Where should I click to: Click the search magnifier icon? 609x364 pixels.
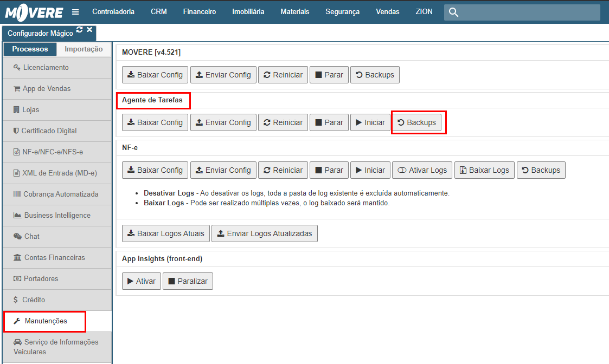point(453,12)
